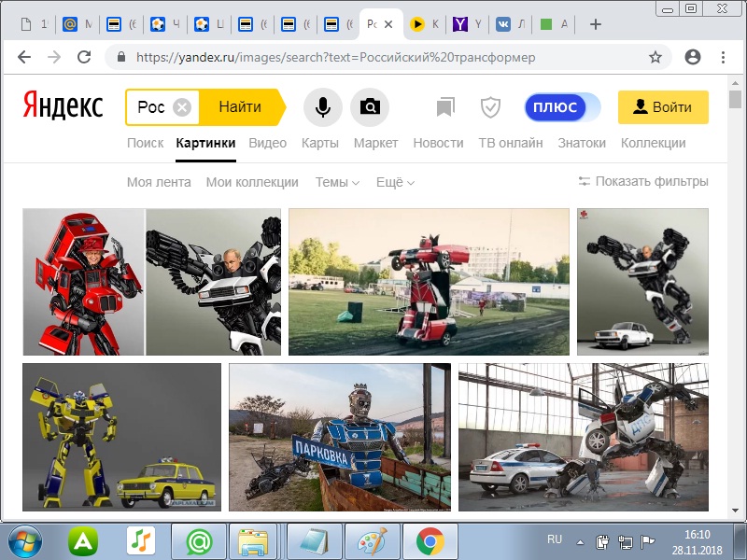This screenshot has height=560, width=747.
Task: Click inside the Yandex search field
Action: pos(151,107)
